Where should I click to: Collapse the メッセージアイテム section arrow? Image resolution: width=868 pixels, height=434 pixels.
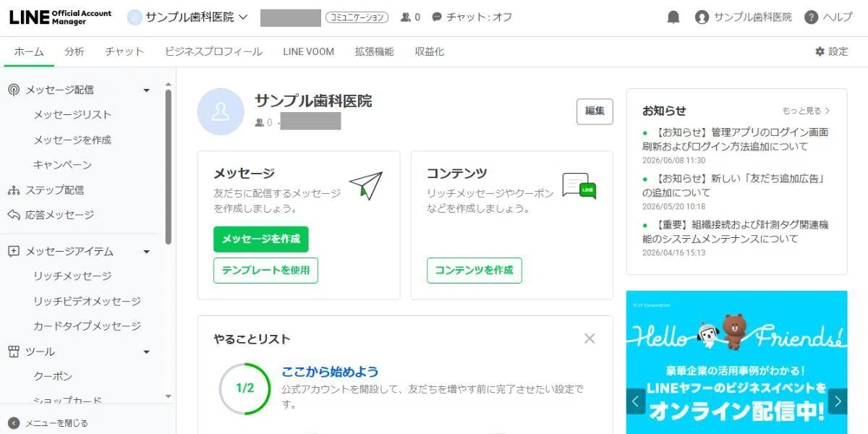147,252
